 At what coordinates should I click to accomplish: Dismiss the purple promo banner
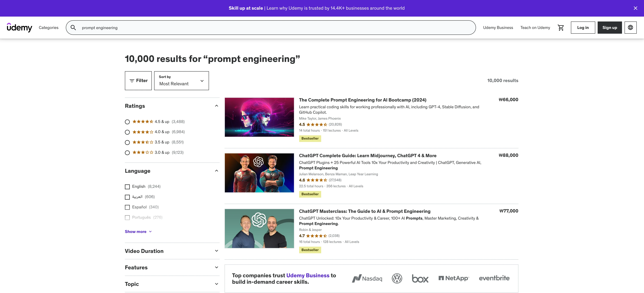click(635, 8)
